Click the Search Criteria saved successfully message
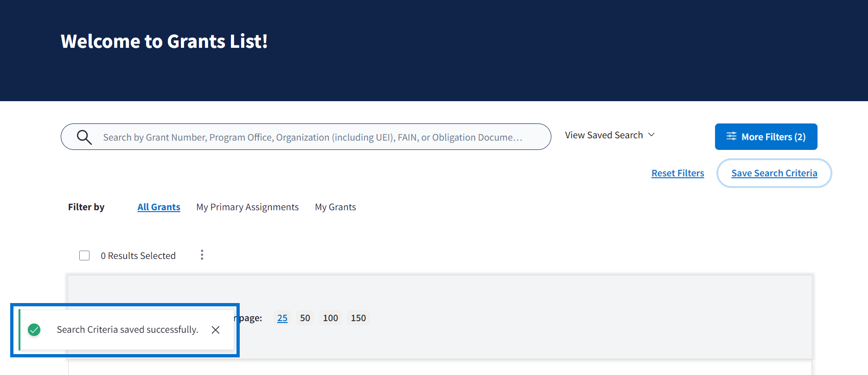868x375 pixels. pyautogui.click(x=128, y=330)
